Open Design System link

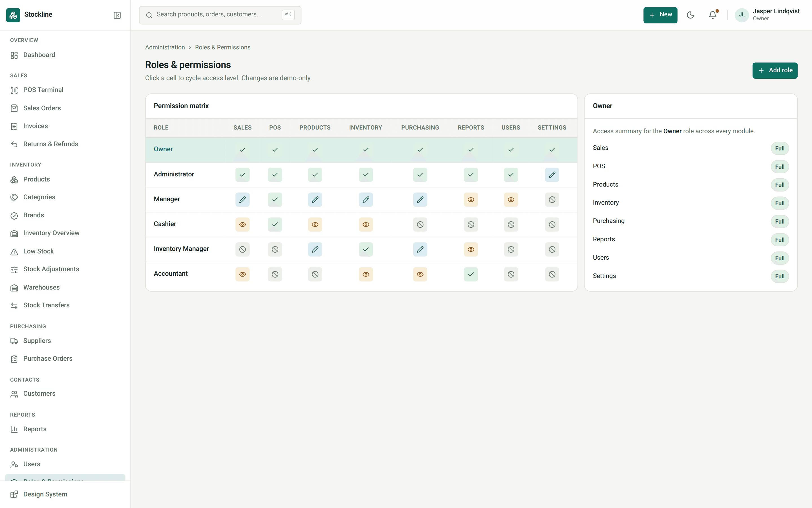click(65, 494)
